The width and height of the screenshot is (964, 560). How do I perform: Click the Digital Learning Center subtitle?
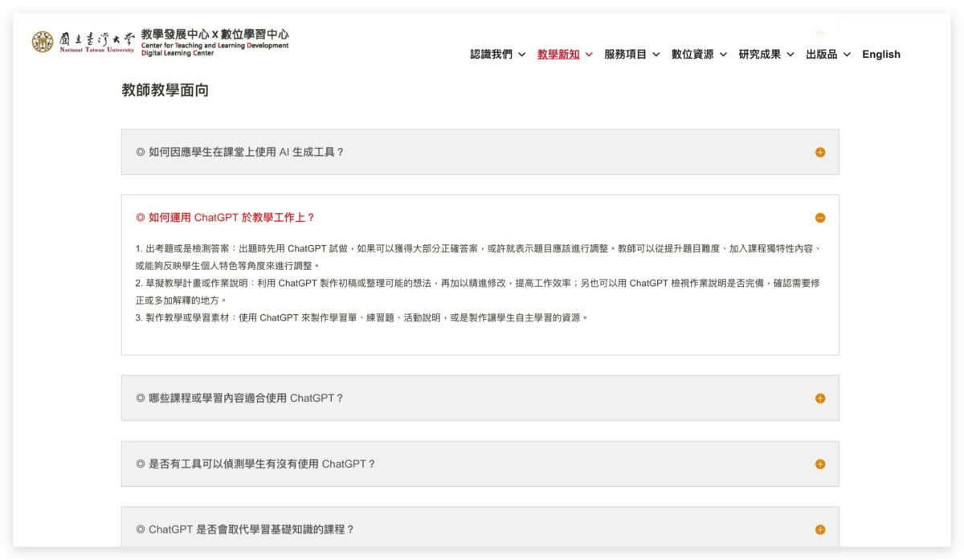[x=176, y=53]
